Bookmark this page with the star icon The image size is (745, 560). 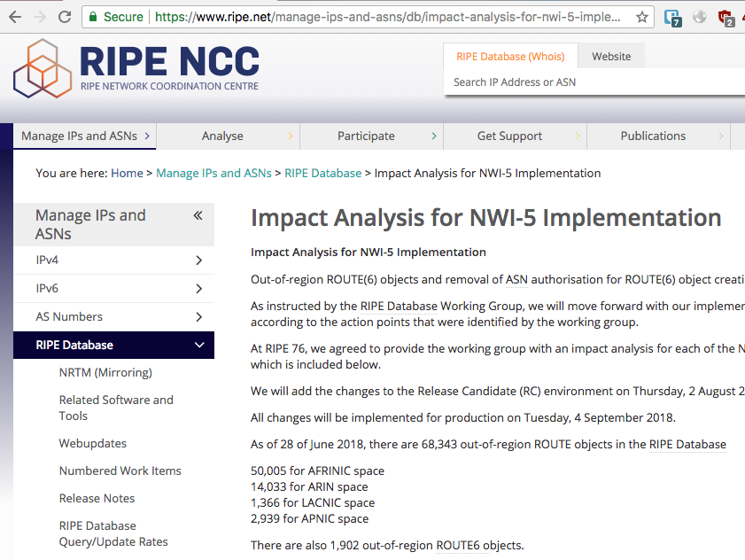pos(642,17)
